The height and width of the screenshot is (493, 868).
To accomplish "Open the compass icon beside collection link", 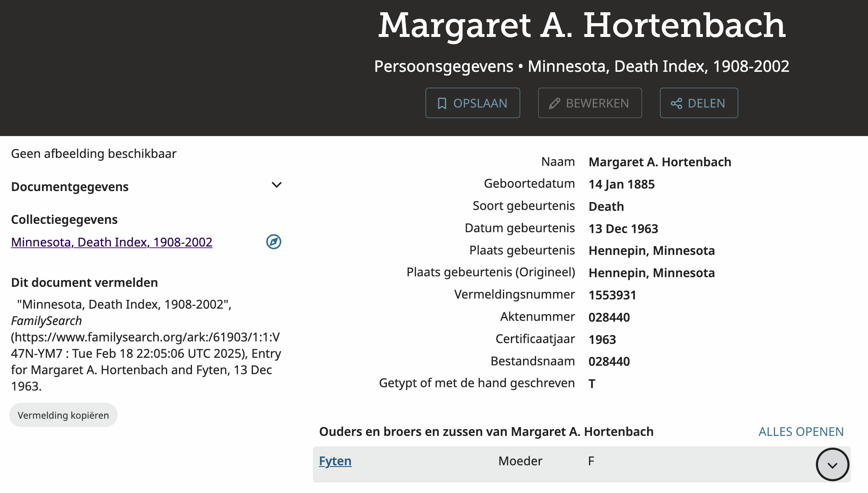I will coord(274,242).
